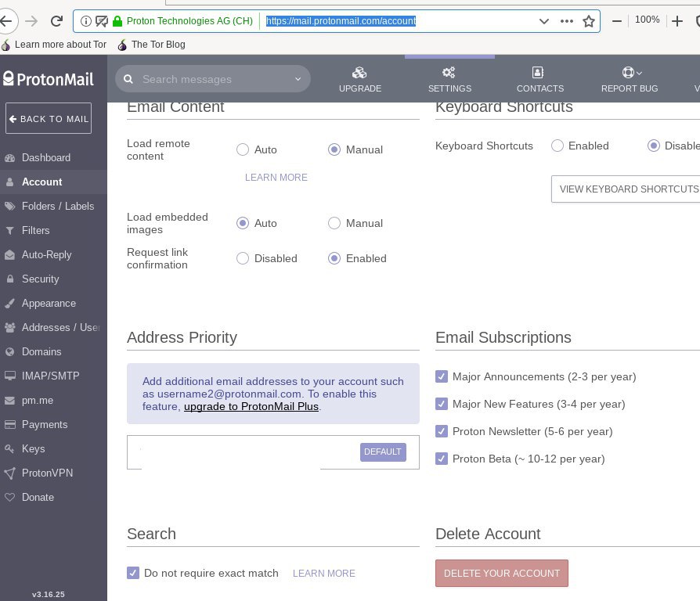Click the Default address button
The width and height of the screenshot is (700, 601).
[x=383, y=452]
